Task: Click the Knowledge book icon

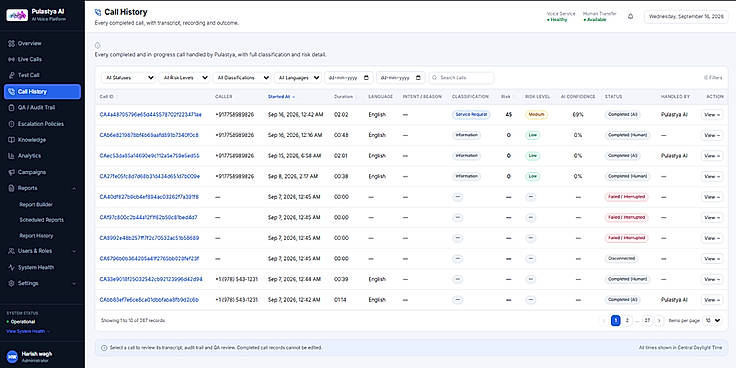Action: point(12,140)
